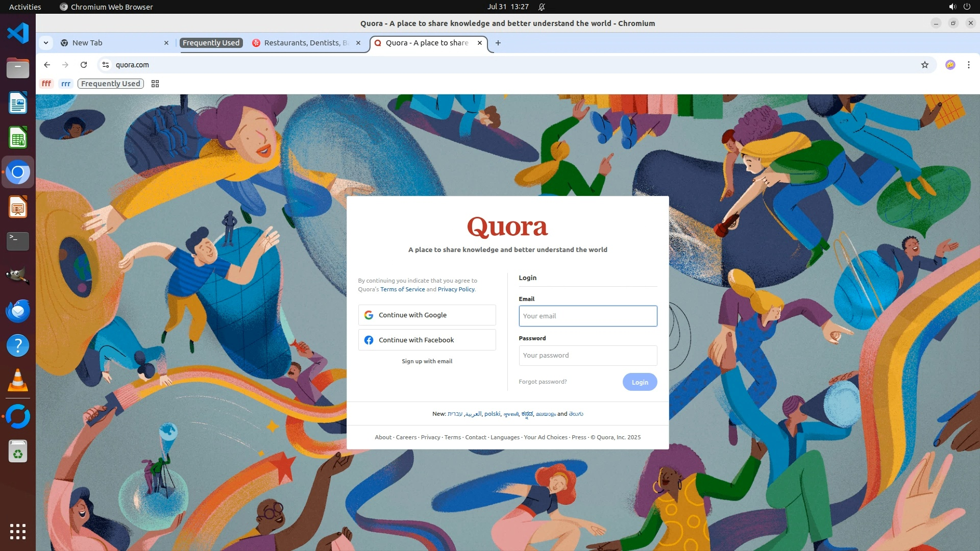Open the system power menu
The image size is (980, 551).
click(967, 7)
